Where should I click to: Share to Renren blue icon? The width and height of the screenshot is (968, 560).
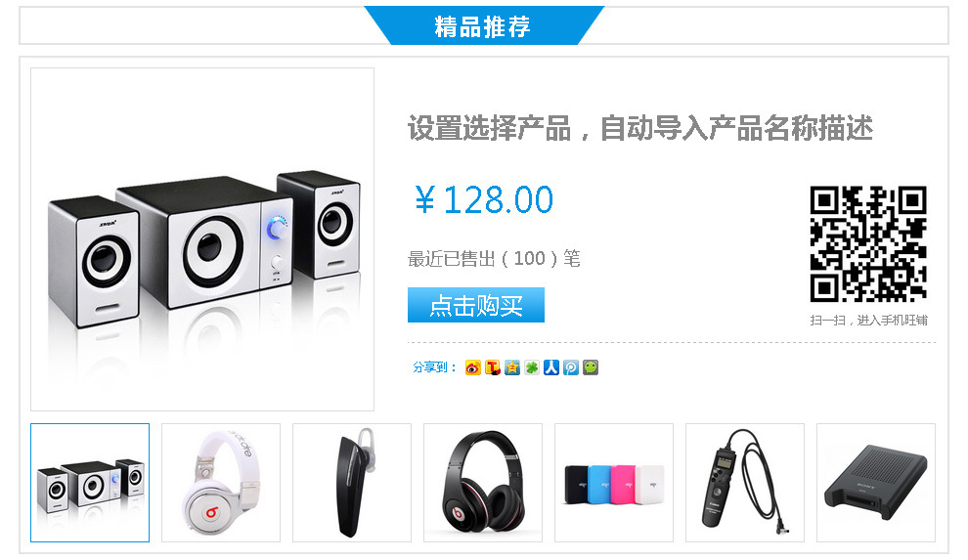click(x=551, y=367)
